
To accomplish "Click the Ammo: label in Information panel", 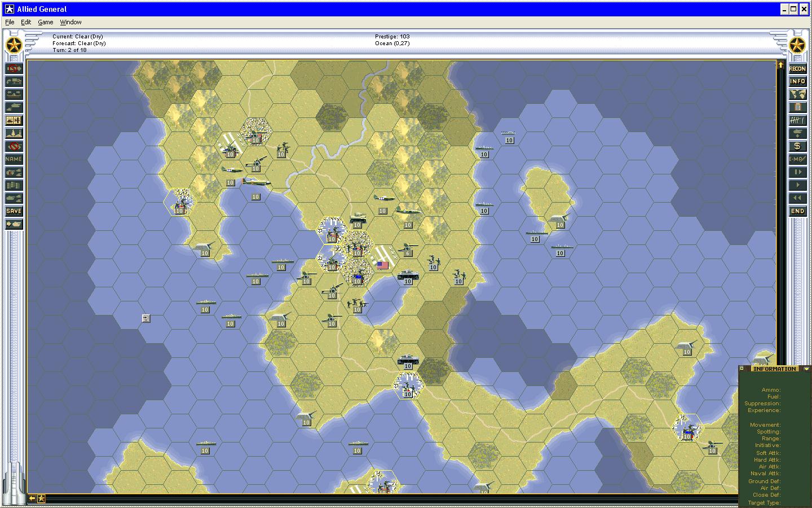I will tap(771, 390).
